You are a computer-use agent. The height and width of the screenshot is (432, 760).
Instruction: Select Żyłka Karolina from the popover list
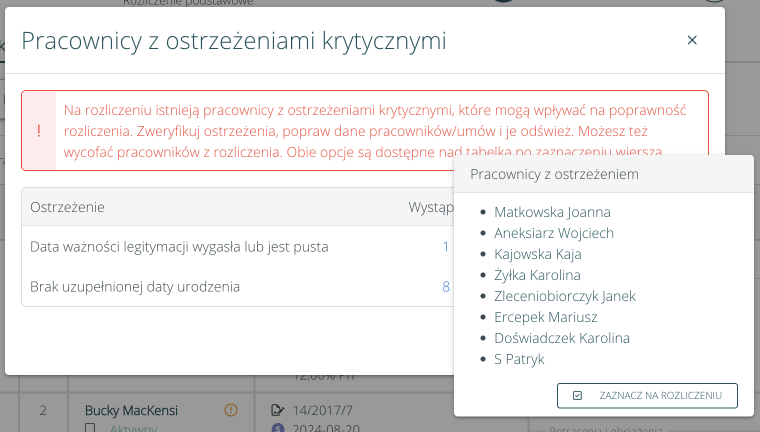coord(537,275)
